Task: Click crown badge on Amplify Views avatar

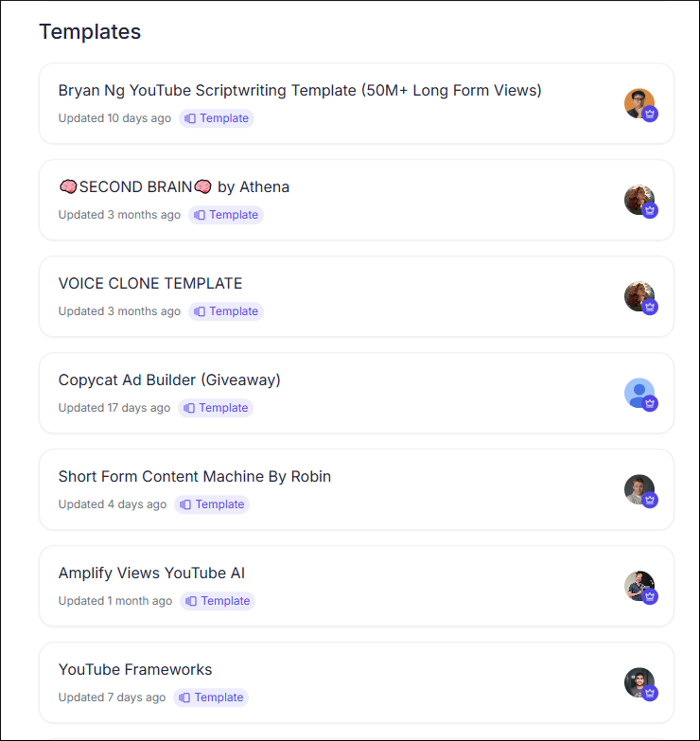Action: tap(650, 596)
